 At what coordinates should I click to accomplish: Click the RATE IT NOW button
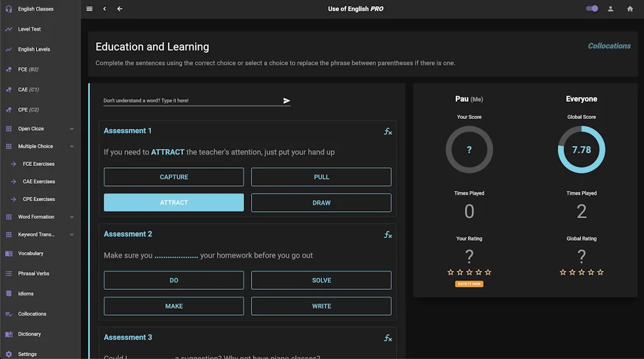point(469,284)
